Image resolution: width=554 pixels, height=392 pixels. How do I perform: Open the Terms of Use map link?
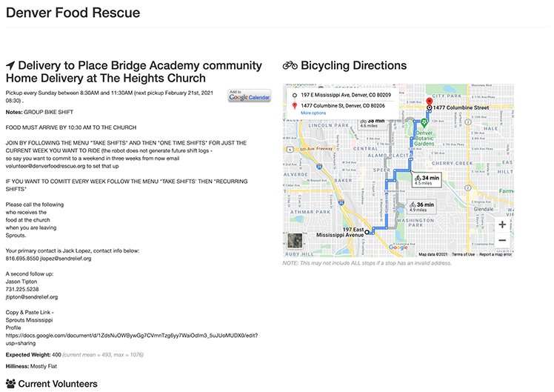pyautogui.click(x=463, y=254)
